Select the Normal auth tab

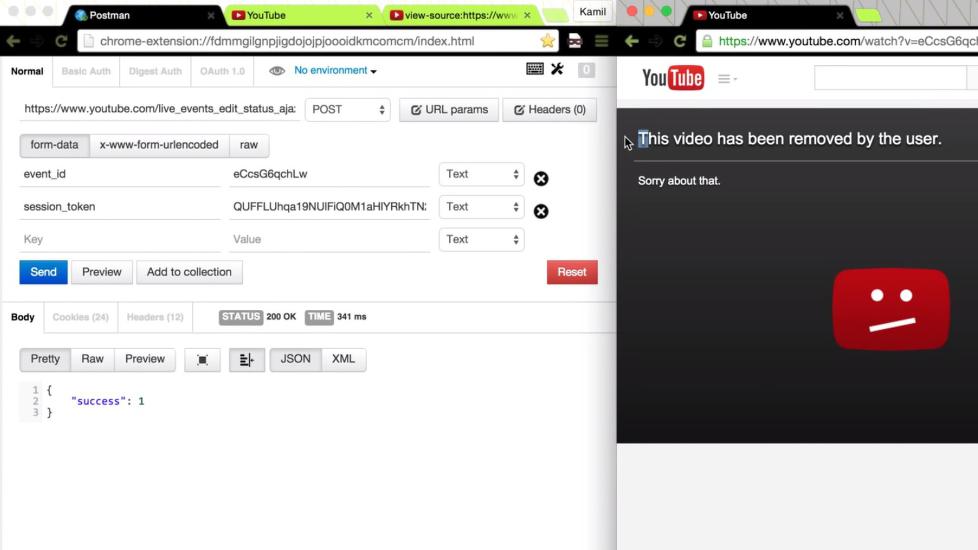pos(27,71)
